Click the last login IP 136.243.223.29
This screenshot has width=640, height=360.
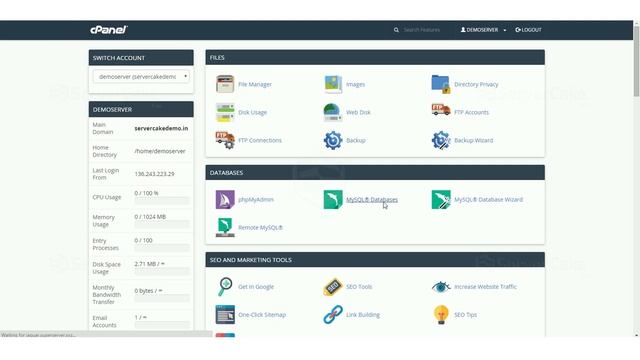(x=154, y=174)
